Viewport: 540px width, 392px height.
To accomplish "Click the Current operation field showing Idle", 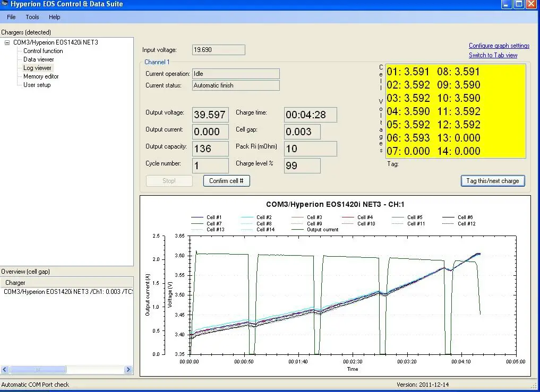I will click(x=236, y=74).
